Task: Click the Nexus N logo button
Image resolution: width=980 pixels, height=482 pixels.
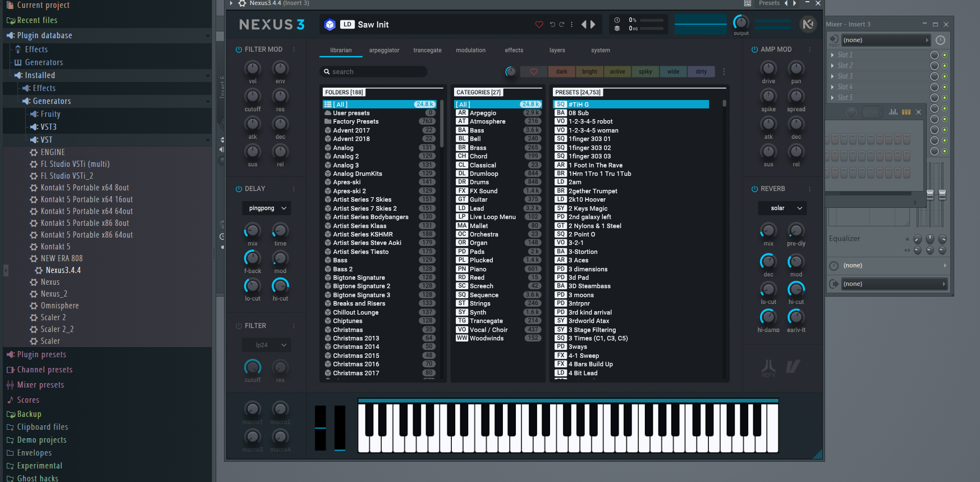Action: pyautogui.click(x=808, y=24)
